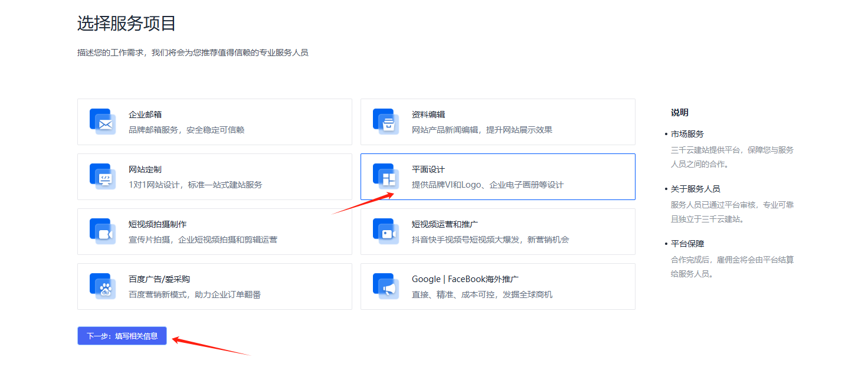
Task: Click the 市场服务 bullet heading
Action: pyautogui.click(x=687, y=134)
